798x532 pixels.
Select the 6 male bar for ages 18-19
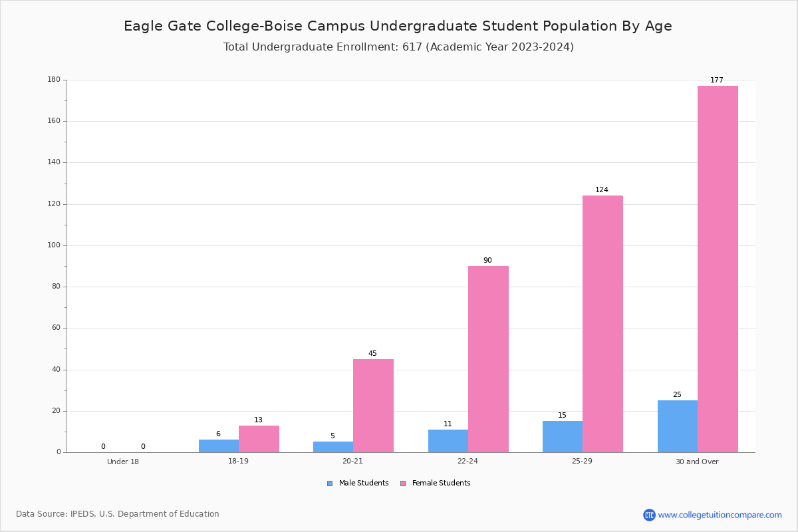[219, 446]
